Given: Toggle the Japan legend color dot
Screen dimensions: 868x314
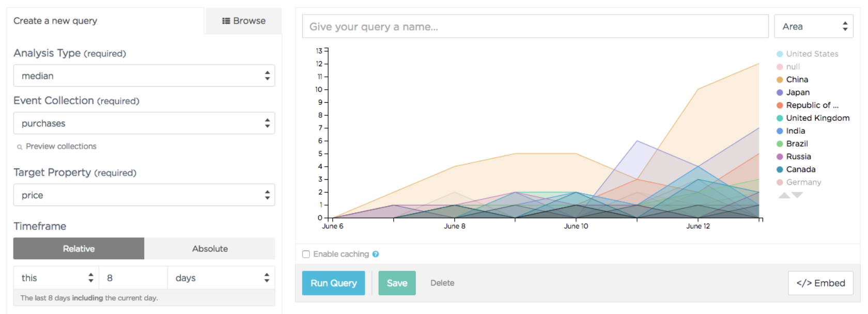Looking at the screenshot, I should [780, 92].
